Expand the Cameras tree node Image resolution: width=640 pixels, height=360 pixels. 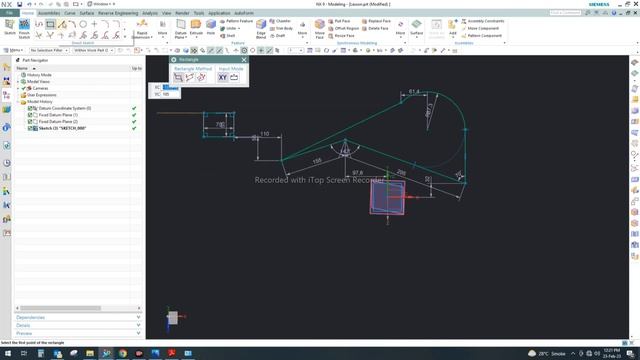tap(18, 88)
